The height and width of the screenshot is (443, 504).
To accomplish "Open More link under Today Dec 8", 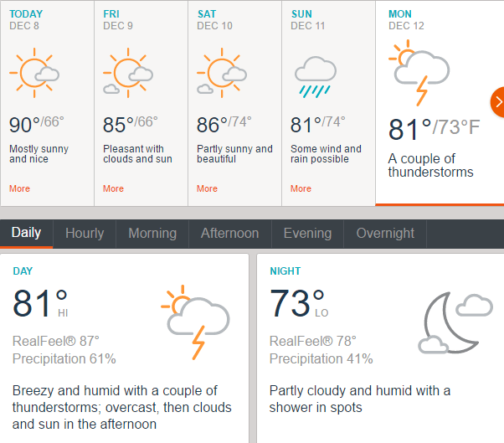I will click(19, 188).
